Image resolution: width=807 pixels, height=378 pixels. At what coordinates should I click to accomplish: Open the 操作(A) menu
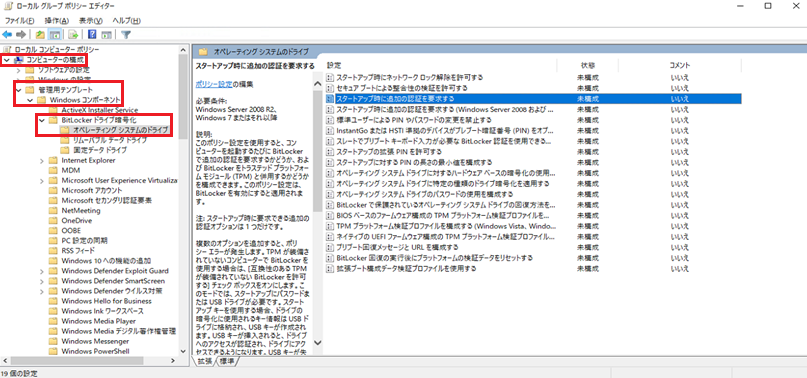[57, 21]
